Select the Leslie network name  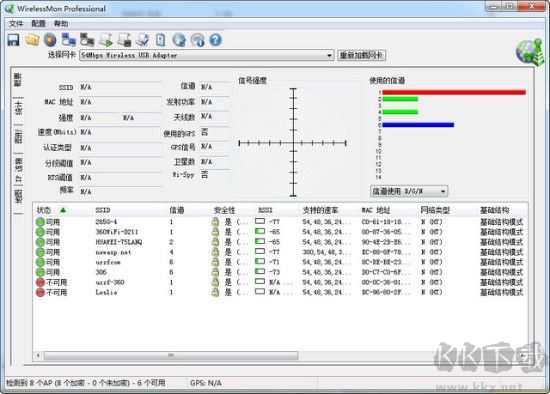tap(106, 292)
